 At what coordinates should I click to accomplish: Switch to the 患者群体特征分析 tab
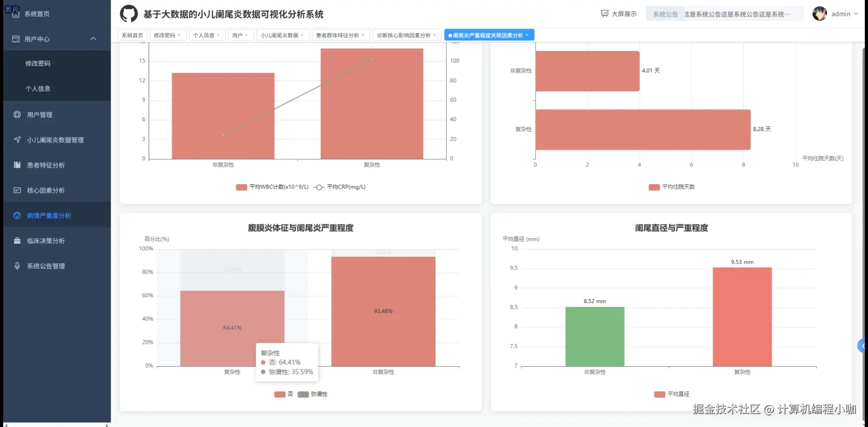(337, 35)
